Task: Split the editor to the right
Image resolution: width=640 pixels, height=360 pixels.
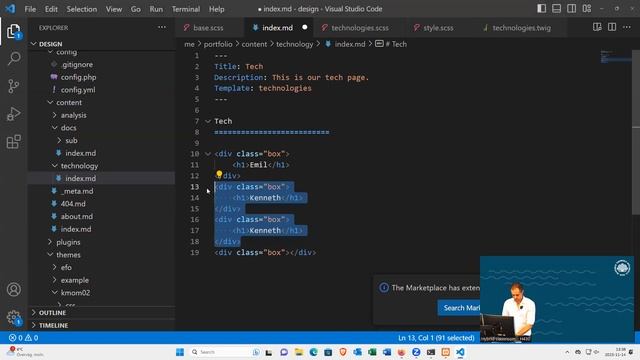Action: click(x=612, y=27)
